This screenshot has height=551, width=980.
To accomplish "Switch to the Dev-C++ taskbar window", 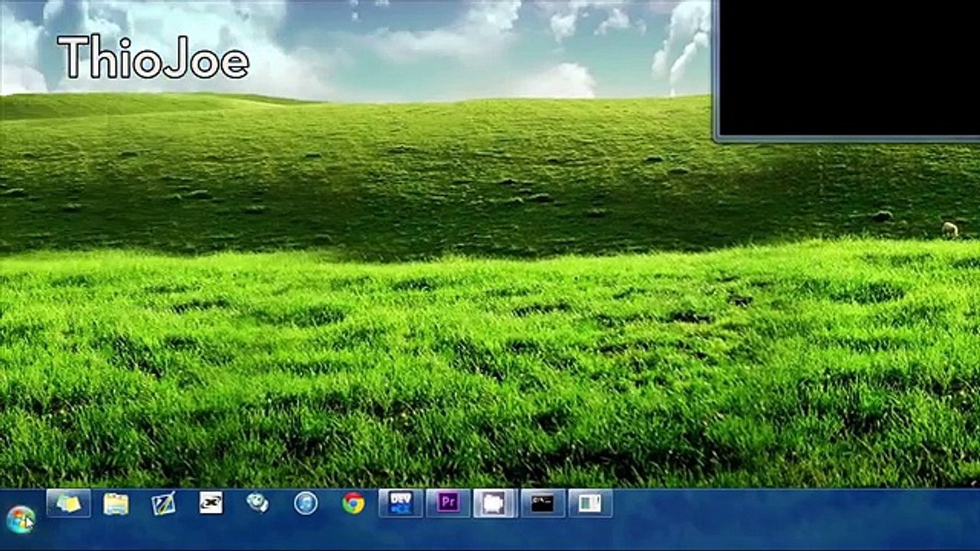I will point(400,504).
